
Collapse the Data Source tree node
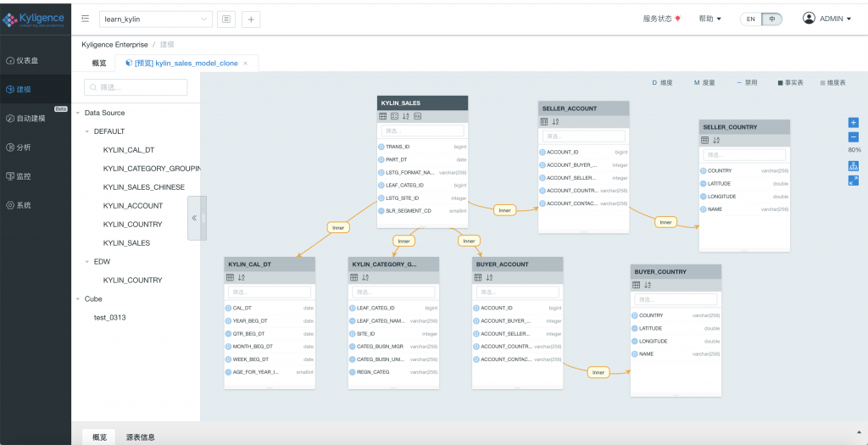78,113
